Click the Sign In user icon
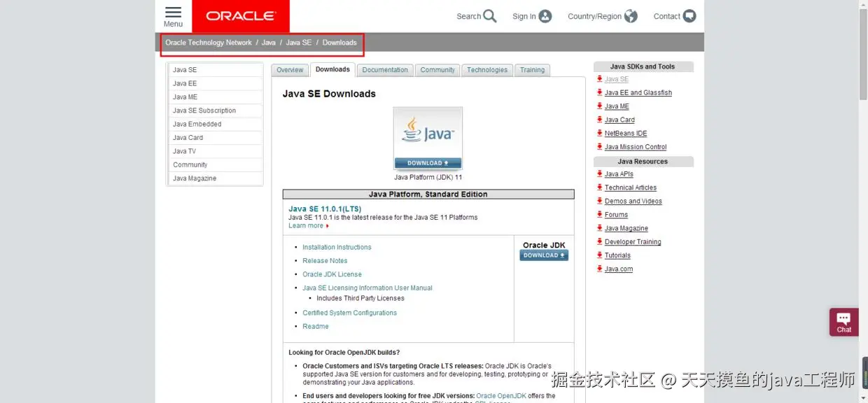Screen dimensions: 868x403 coord(545,16)
